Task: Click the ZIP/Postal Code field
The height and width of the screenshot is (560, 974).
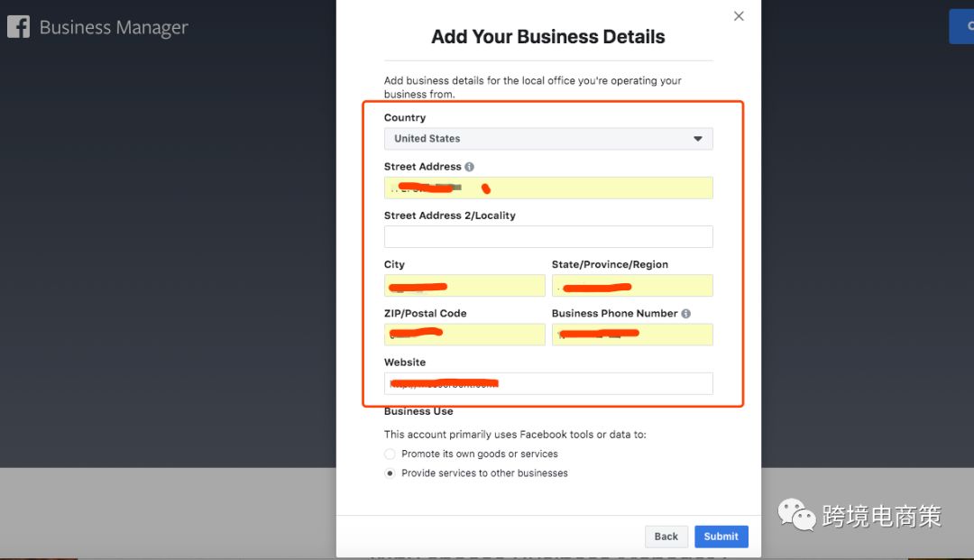Action: (x=464, y=334)
